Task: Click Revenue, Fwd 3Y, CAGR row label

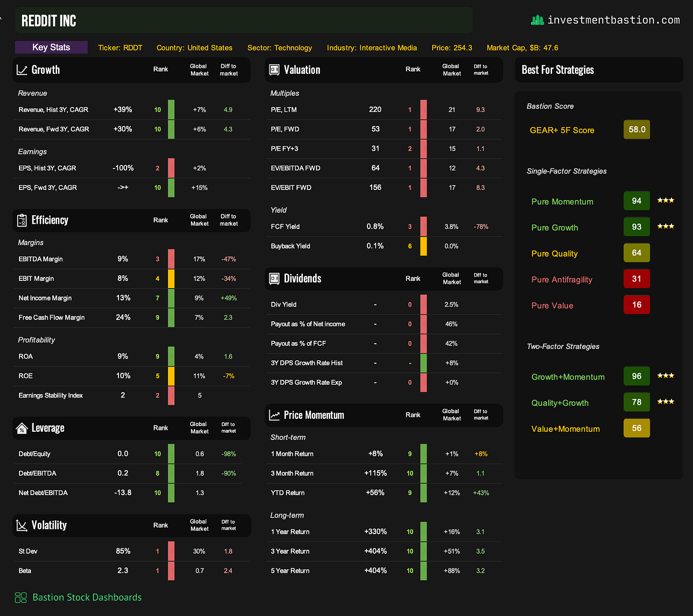Action: point(54,129)
